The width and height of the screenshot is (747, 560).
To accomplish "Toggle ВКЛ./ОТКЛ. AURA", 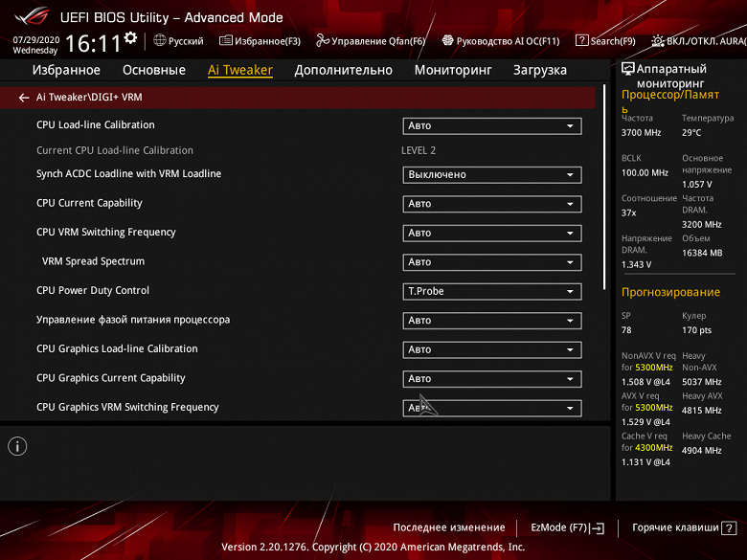I will [699, 41].
